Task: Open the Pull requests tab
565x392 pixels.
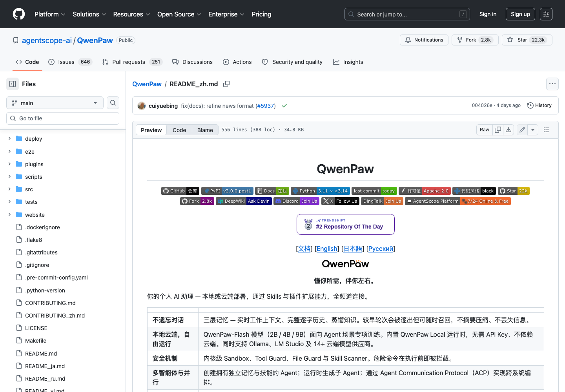Action: click(x=132, y=62)
